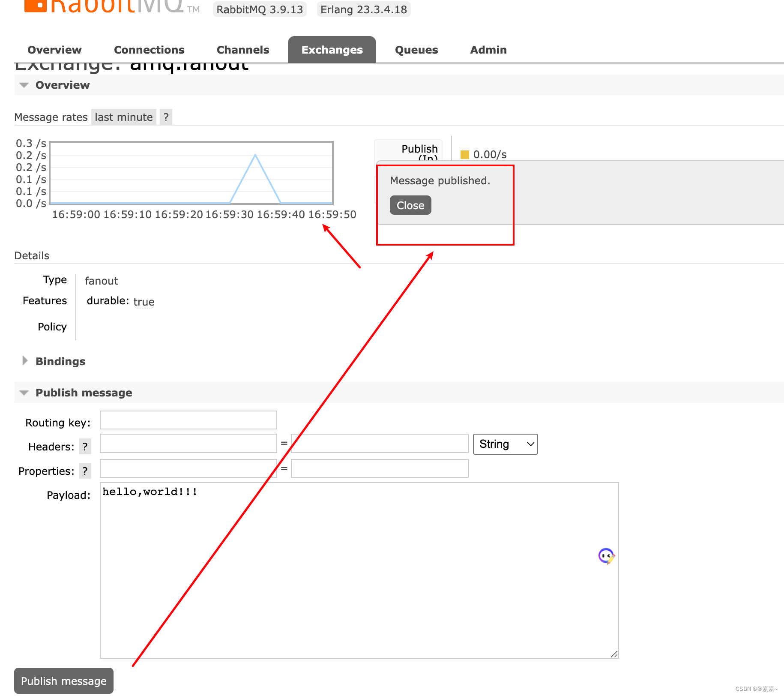
Task: Click the RabbitMQ logo
Action: tap(111, 6)
